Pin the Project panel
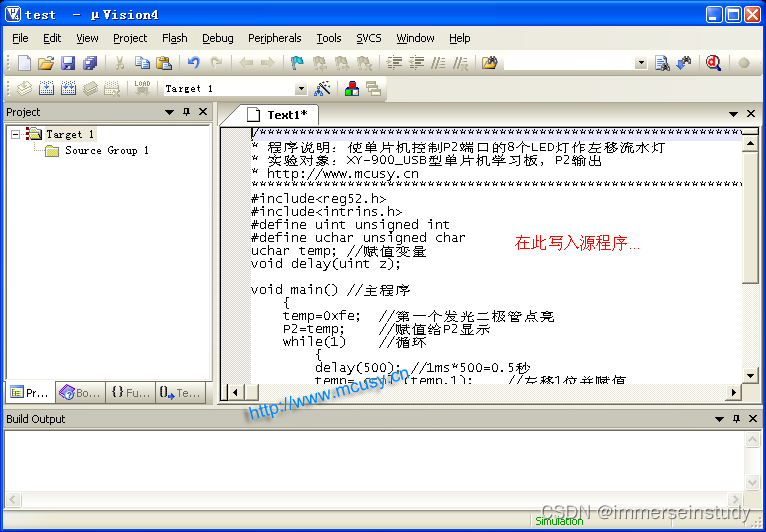Screen dimensions: 766x532 pos(186,112)
